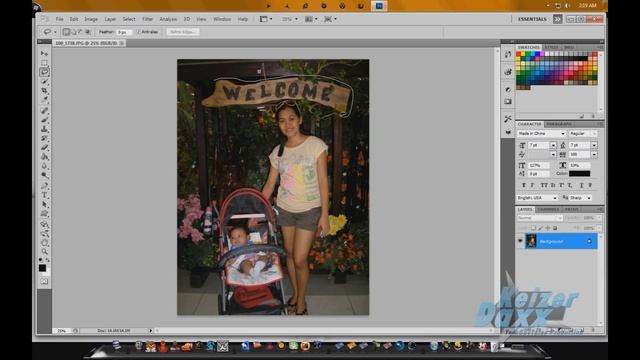The height and width of the screenshot is (360, 640).
Task: Hide the Background layer eye icon
Action: (520, 241)
